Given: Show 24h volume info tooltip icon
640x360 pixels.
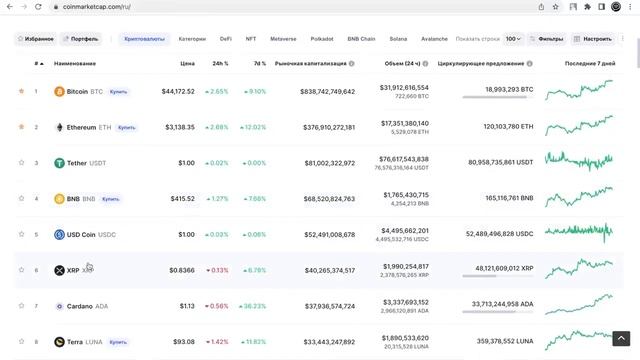Looking at the screenshot, I should (425, 63).
